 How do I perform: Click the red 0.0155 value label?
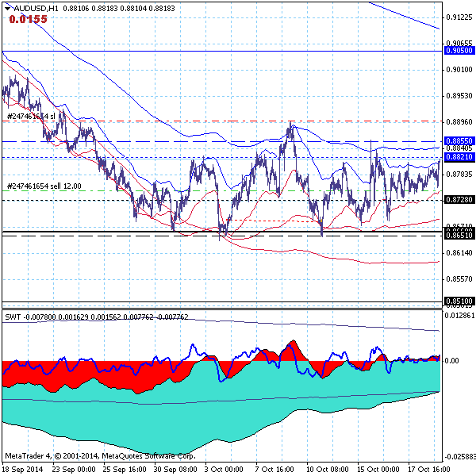click(29, 19)
